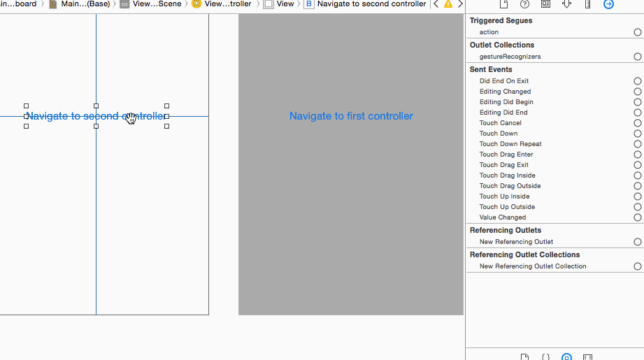Click the Value Changed connection circle
The image size is (644, 360).
point(637,217)
